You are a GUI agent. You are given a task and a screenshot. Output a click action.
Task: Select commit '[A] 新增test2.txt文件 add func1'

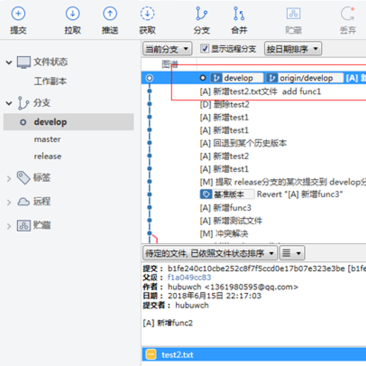tap(260, 91)
